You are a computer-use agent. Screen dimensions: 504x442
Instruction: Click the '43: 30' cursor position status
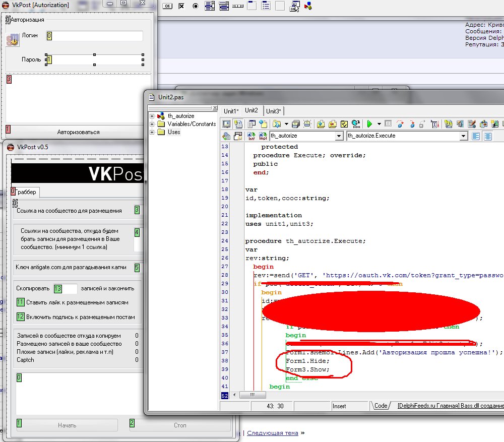[275, 406]
